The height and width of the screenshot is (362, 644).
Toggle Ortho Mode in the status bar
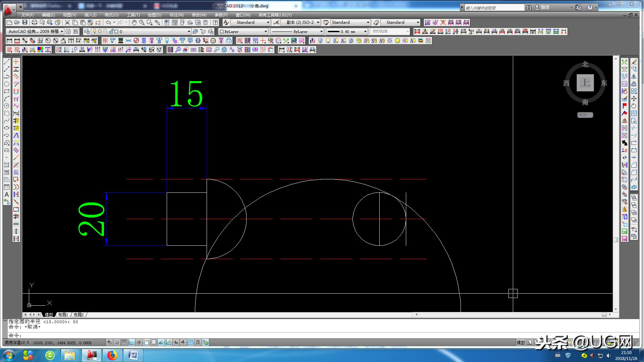131,342
